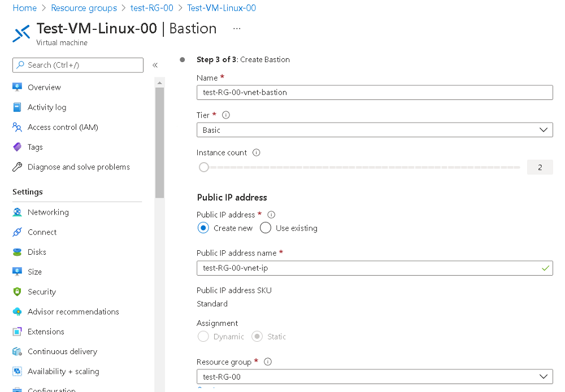
Task: Click the Bastion Name input field
Action: 375,92
